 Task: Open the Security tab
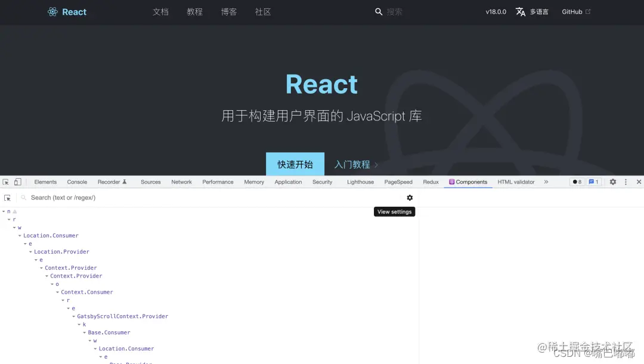(323, 182)
